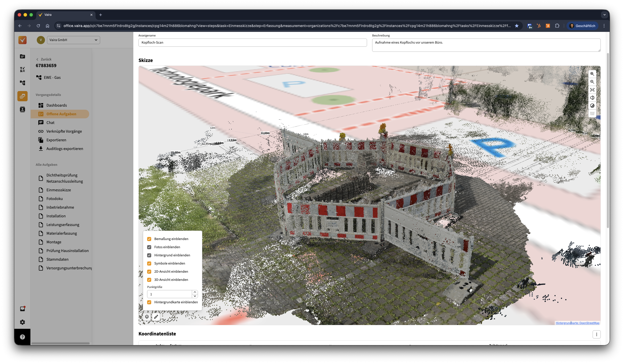Viewport: 624px width, 364px height.
Task: Select Einmessskizze in Alle Aufgaben
Action: (x=58, y=190)
